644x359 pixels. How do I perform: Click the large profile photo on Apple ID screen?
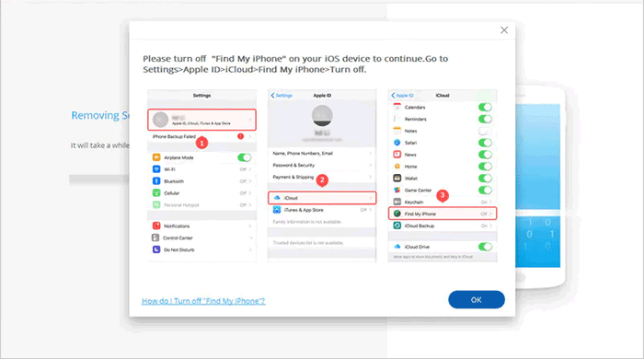click(x=322, y=115)
